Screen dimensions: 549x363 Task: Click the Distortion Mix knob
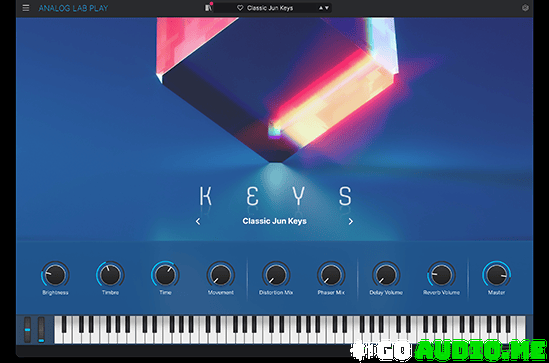[x=276, y=275]
